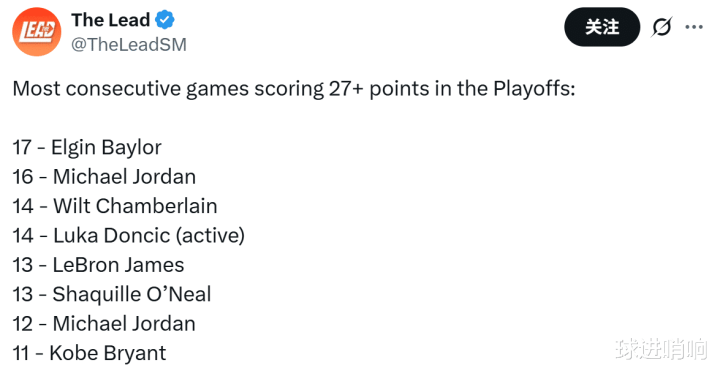Click the 12 - Michael Jordan line
The width and height of the screenshot is (720, 376).
(x=104, y=324)
